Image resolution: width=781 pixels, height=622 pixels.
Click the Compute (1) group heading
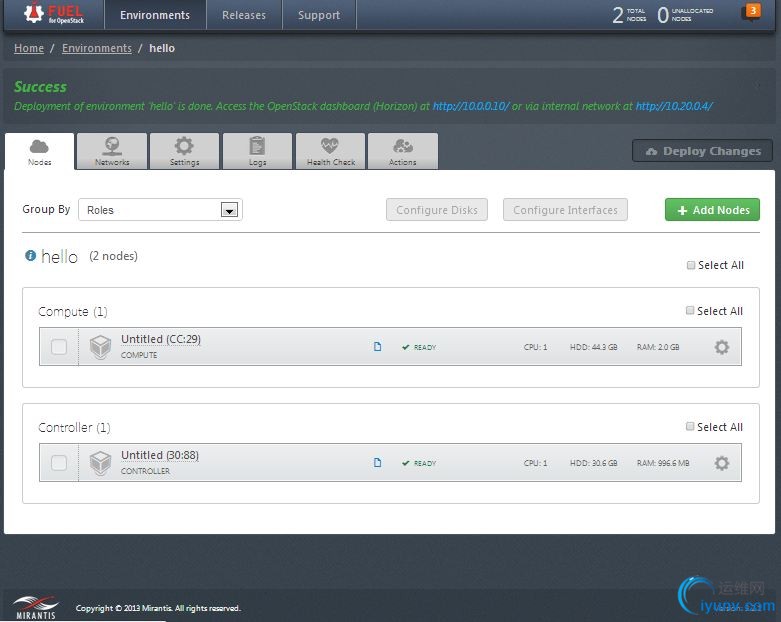73,312
